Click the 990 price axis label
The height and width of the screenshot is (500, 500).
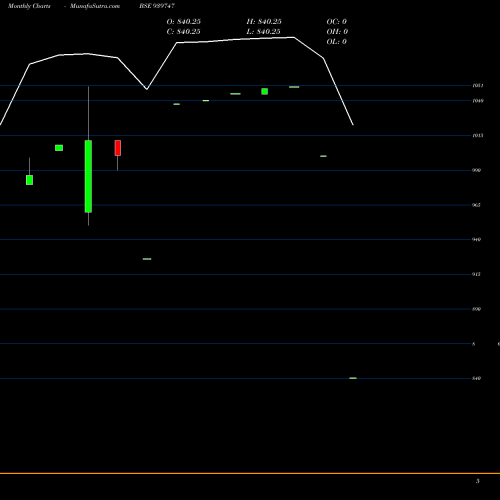477,170
